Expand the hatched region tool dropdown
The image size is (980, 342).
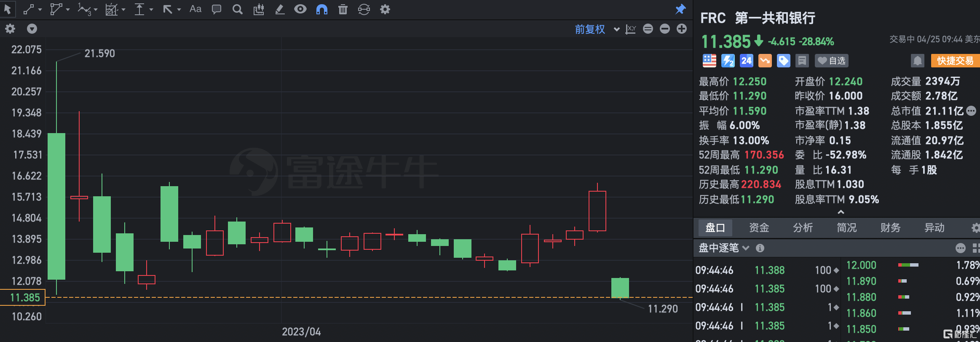(x=123, y=10)
